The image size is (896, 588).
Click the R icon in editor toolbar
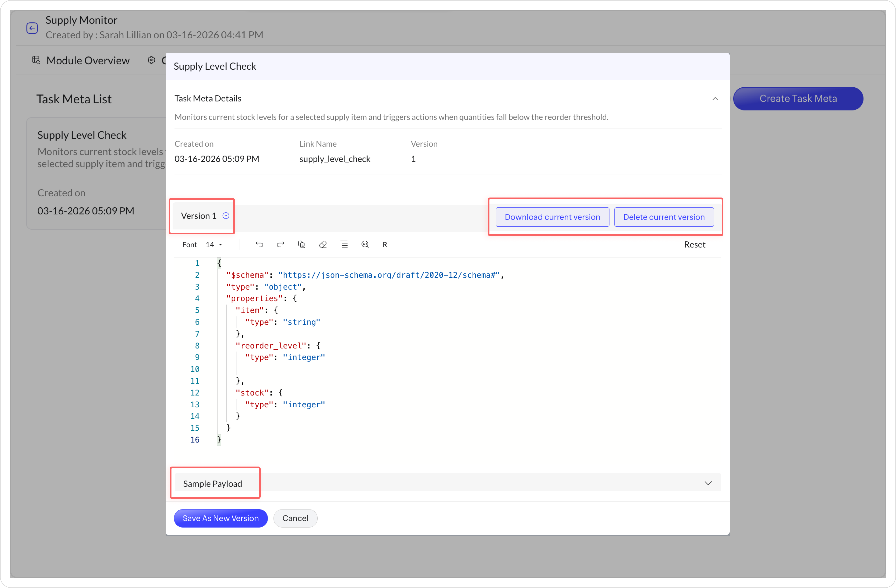pos(385,245)
